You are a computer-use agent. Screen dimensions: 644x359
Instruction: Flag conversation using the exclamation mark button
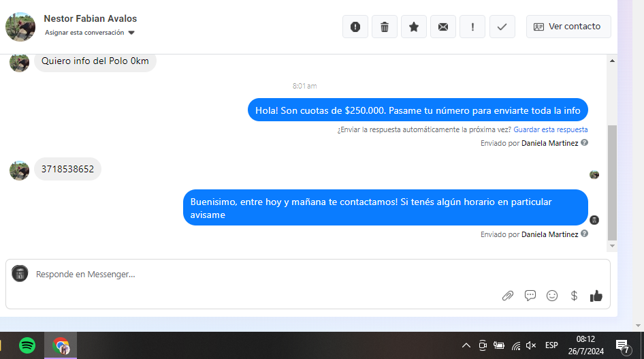(472, 27)
